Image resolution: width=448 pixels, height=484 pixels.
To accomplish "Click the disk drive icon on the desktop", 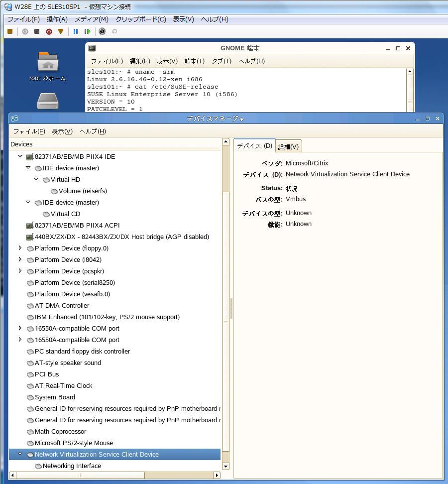I will coord(47,101).
